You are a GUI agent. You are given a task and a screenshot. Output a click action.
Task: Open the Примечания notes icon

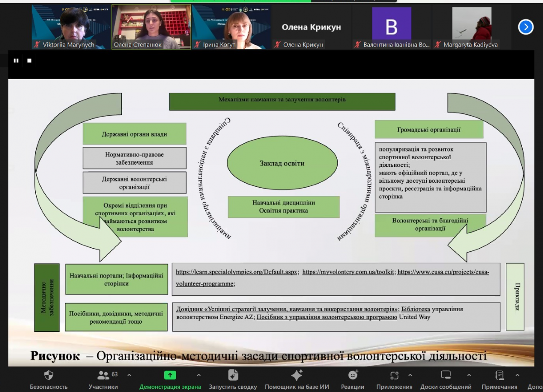pos(500,375)
